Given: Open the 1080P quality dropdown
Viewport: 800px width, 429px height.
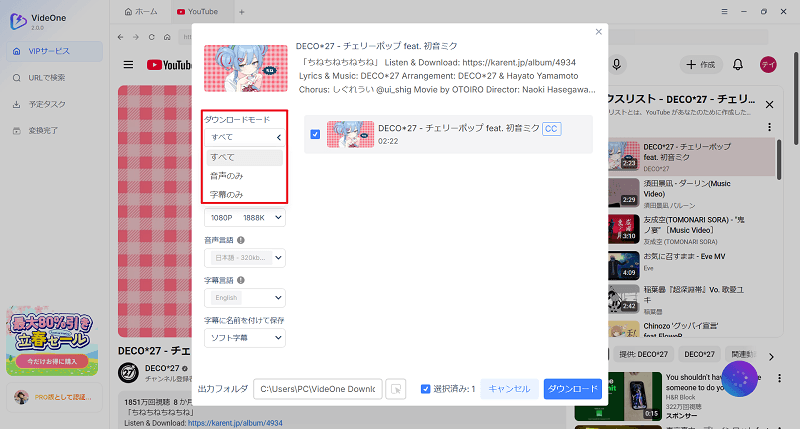Looking at the screenshot, I should click(x=245, y=217).
